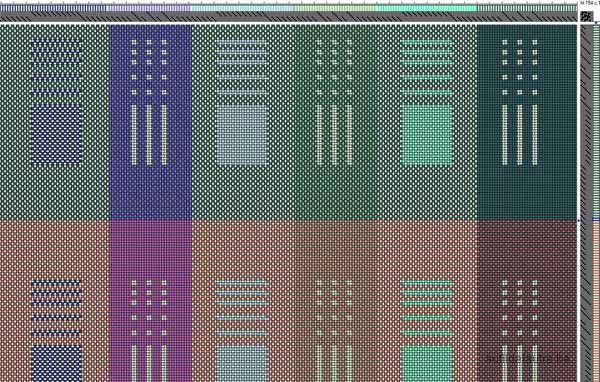Screen dimensions: 600x382
Task: Pick the pale blue warp color section
Action: (242, 8)
